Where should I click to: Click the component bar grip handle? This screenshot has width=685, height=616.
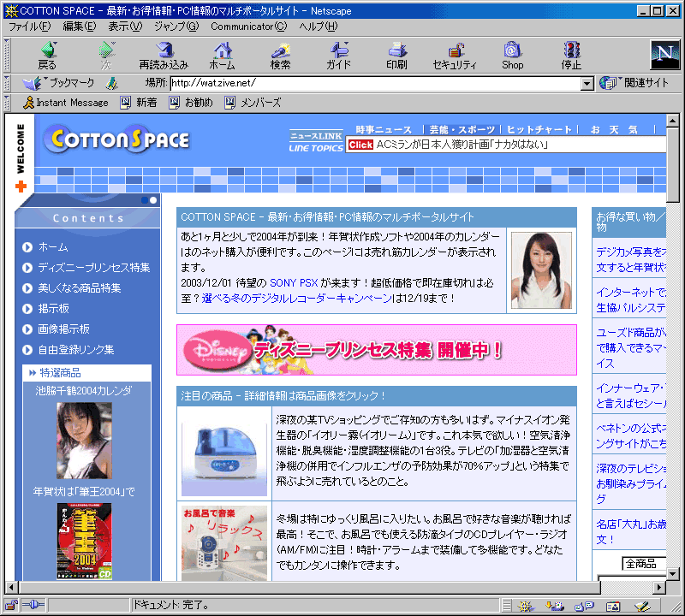[507, 606]
